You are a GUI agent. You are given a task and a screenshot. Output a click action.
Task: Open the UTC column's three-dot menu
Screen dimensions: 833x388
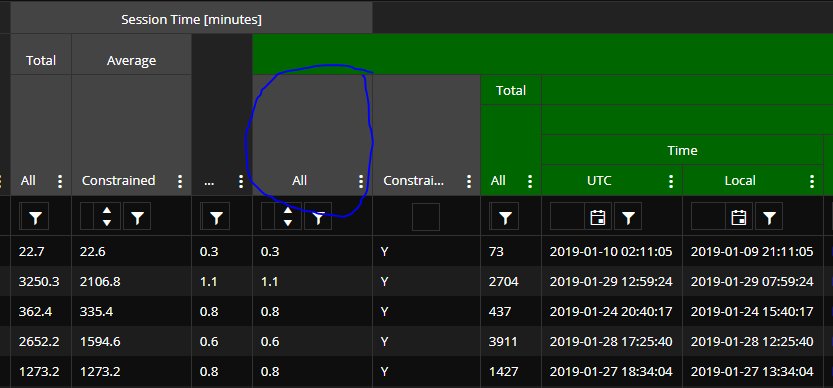pyautogui.click(x=671, y=181)
